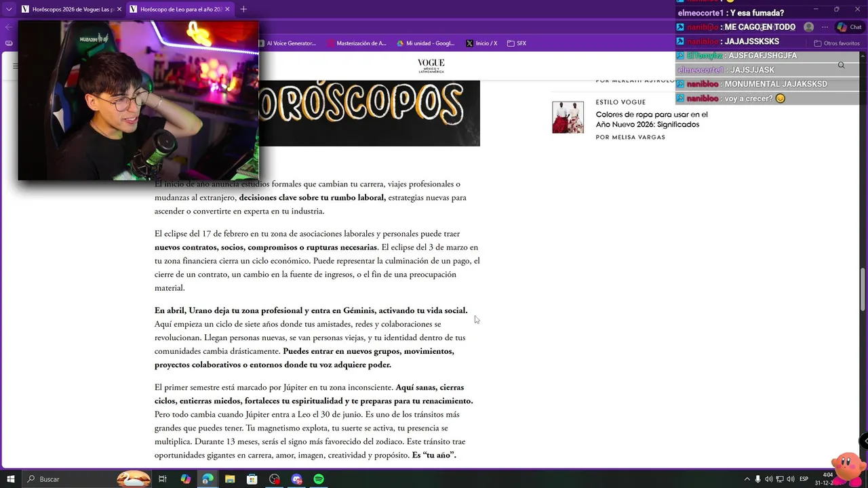
Task: Expand the Otros favoritos folder
Action: click(x=837, y=43)
